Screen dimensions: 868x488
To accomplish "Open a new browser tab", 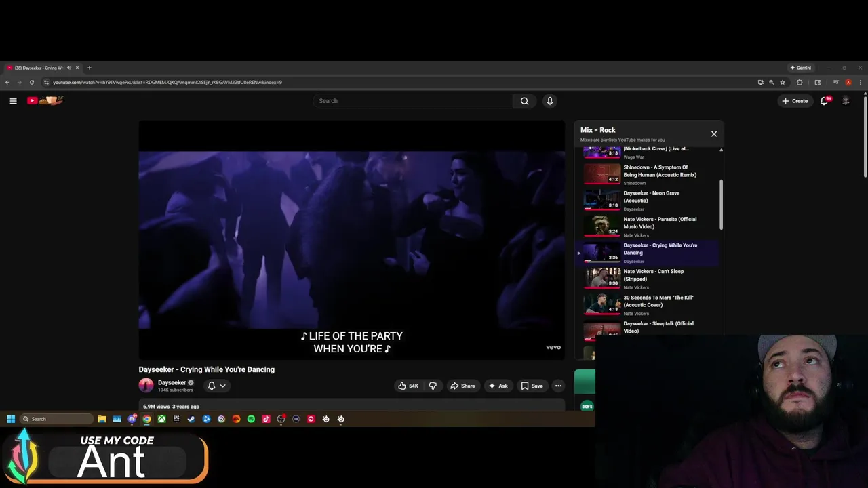I will tap(89, 68).
